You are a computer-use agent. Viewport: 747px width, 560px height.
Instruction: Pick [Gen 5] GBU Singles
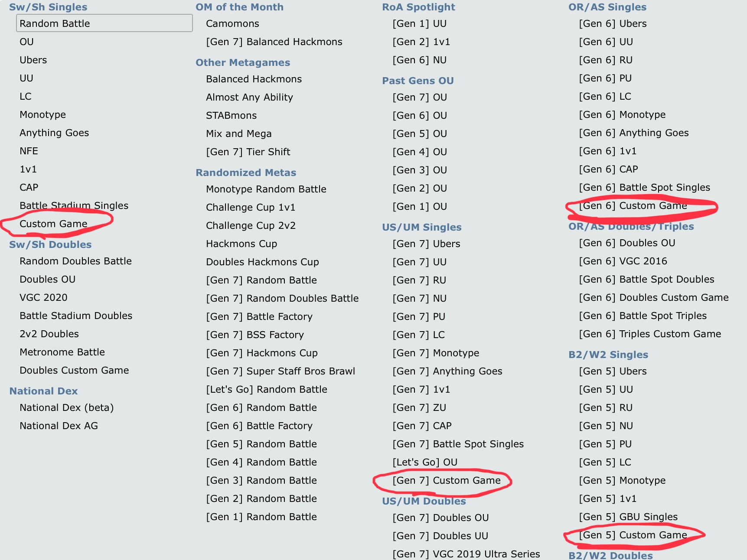(628, 517)
